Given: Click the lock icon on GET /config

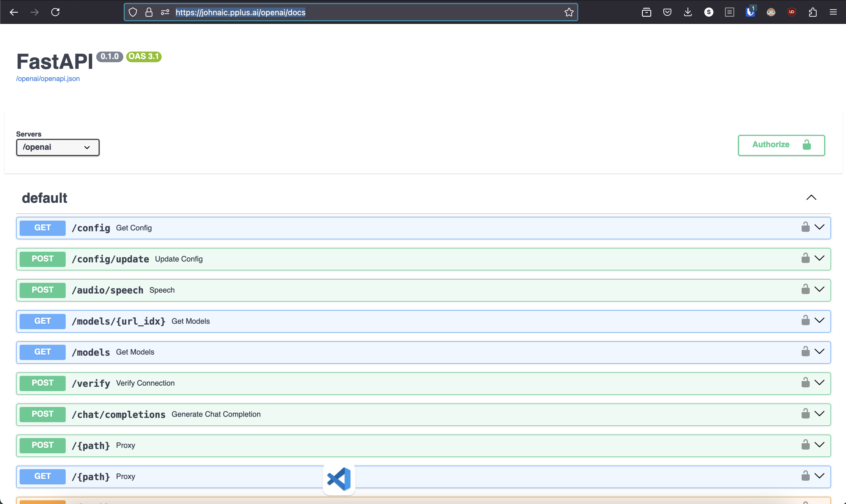Looking at the screenshot, I should 806,227.
